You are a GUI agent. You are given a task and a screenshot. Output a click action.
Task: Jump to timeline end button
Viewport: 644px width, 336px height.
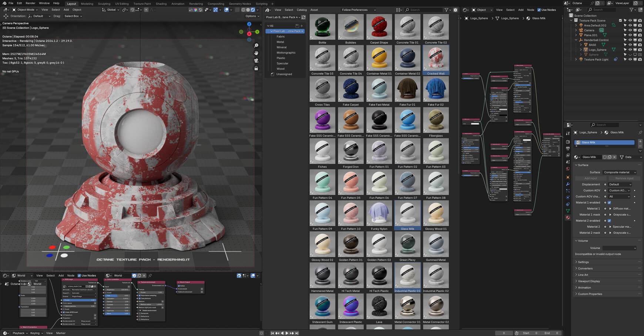[296, 333]
